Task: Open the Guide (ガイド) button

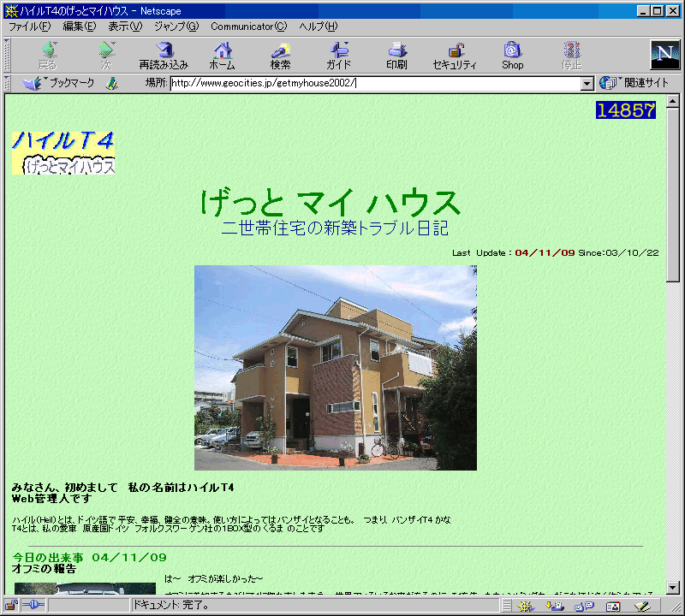Action: (x=338, y=56)
